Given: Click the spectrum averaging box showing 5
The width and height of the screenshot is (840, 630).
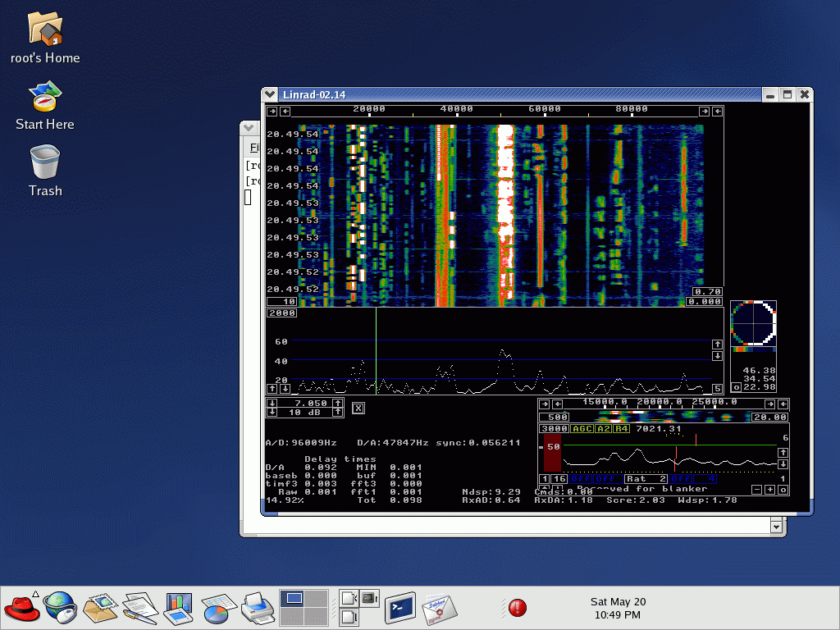Looking at the screenshot, I should click(x=718, y=388).
